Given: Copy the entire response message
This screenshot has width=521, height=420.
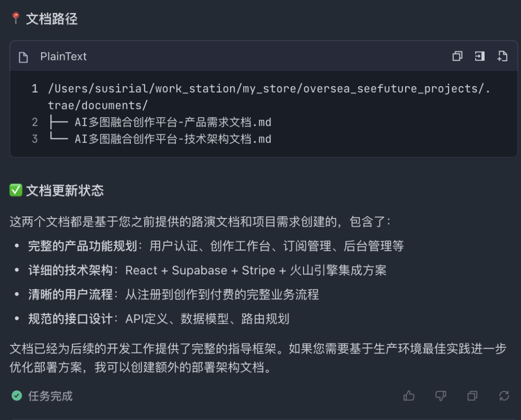Looking at the screenshot, I should click(x=472, y=396).
